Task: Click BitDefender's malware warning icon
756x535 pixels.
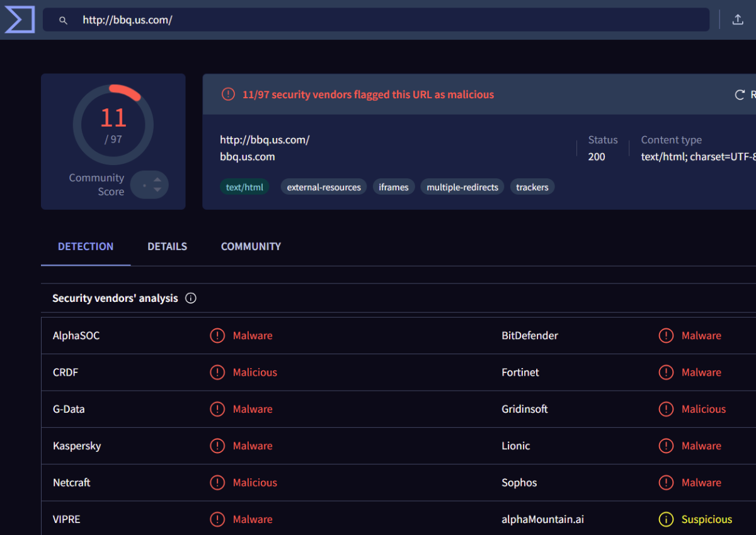Action: click(x=666, y=336)
